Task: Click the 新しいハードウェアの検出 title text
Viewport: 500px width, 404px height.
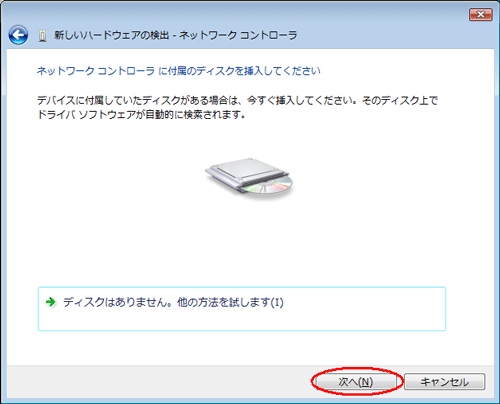Action: pos(112,35)
